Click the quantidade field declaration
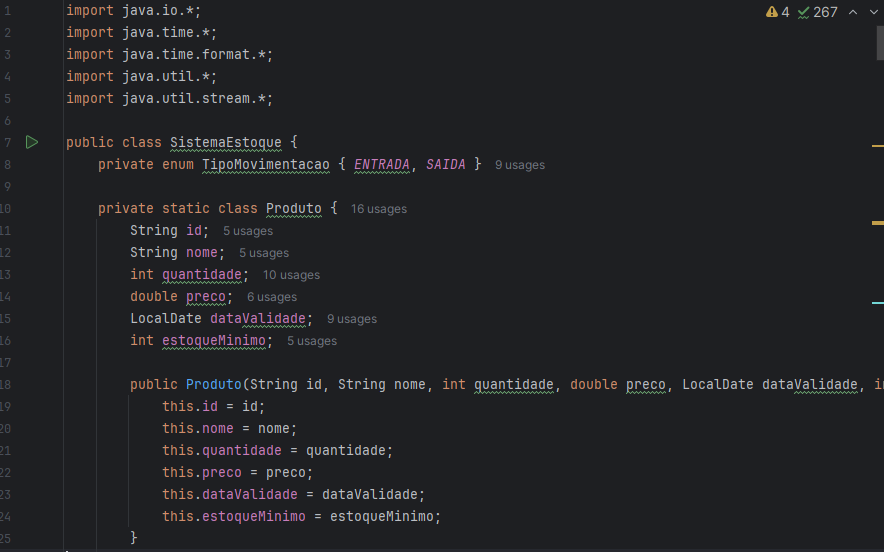 pyautogui.click(x=189, y=275)
